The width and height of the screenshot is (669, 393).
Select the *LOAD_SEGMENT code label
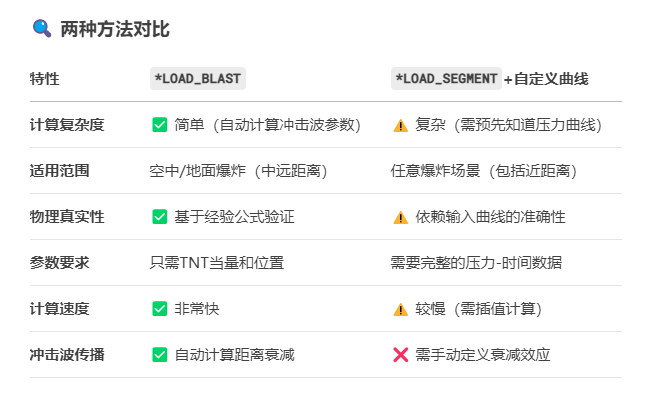[x=446, y=79]
